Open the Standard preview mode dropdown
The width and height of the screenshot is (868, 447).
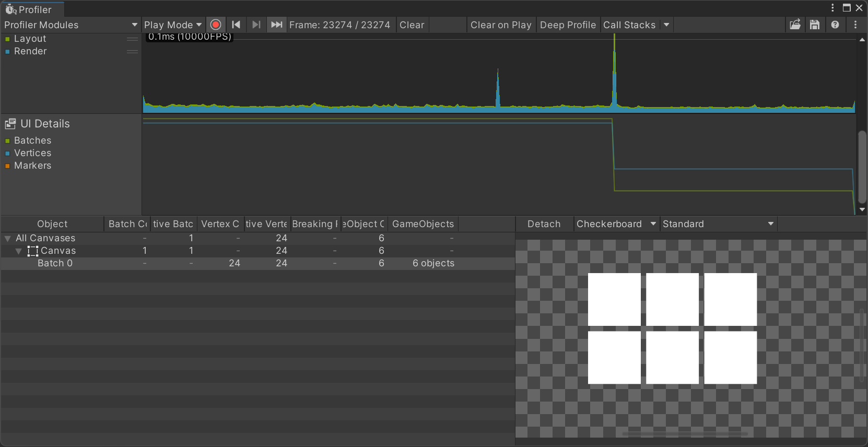tap(719, 224)
